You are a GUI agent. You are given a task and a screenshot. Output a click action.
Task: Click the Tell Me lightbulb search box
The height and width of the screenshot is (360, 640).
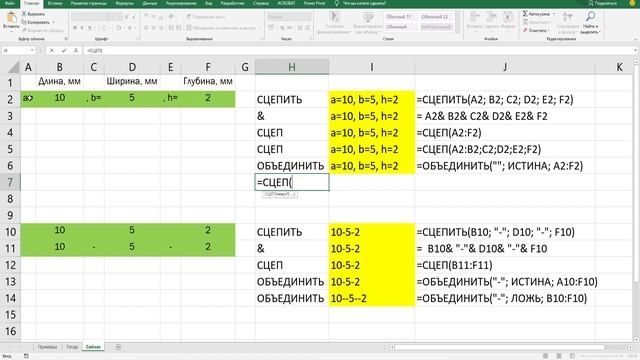(x=359, y=3)
